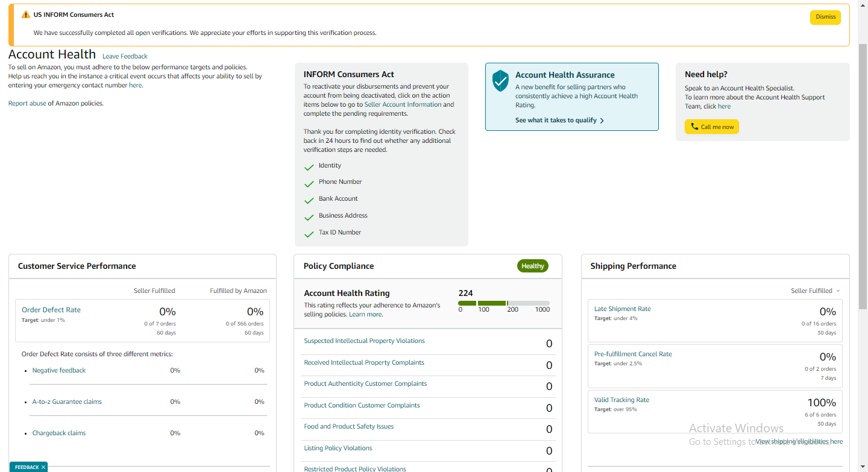868x472 pixels.
Task: Open Food and Product Safety Issues
Action: pyautogui.click(x=348, y=426)
